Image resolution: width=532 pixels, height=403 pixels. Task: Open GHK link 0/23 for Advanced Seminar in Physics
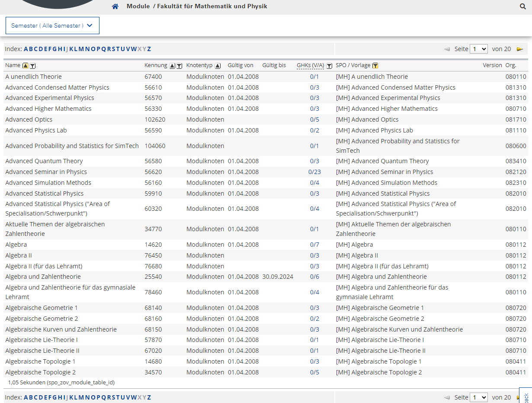[314, 172]
